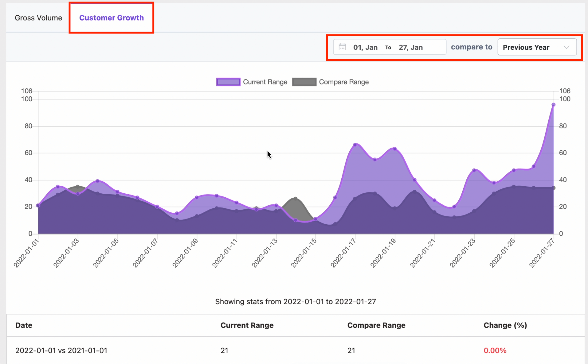
Task: Toggle the Compare Range legend swatch
Action: [304, 82]
